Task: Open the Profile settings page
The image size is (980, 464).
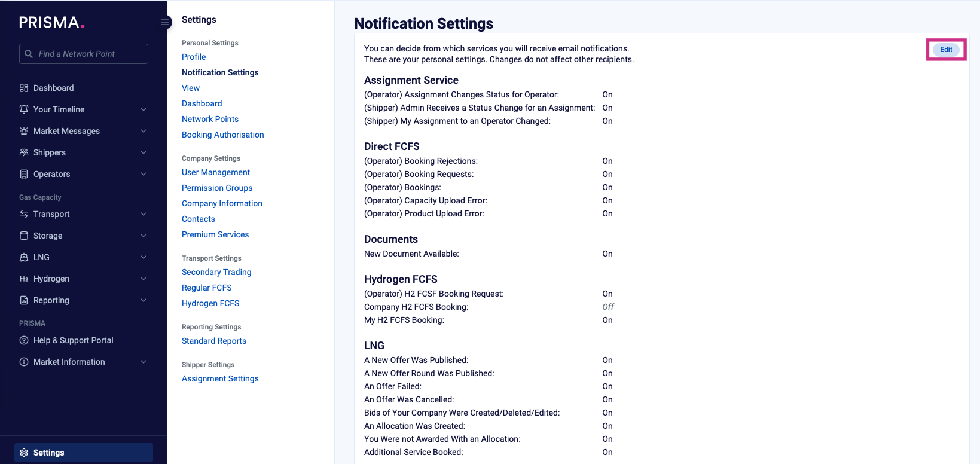Action: (194, 57)
